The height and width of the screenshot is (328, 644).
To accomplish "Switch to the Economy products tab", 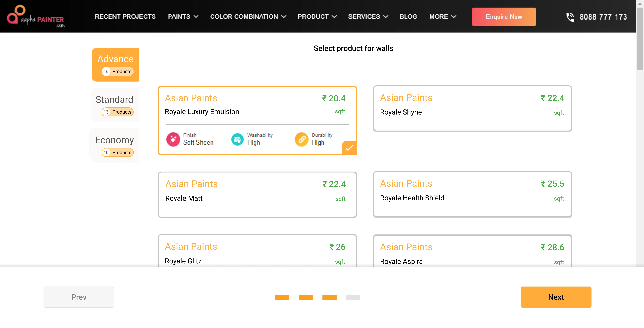I will (114, 146).
